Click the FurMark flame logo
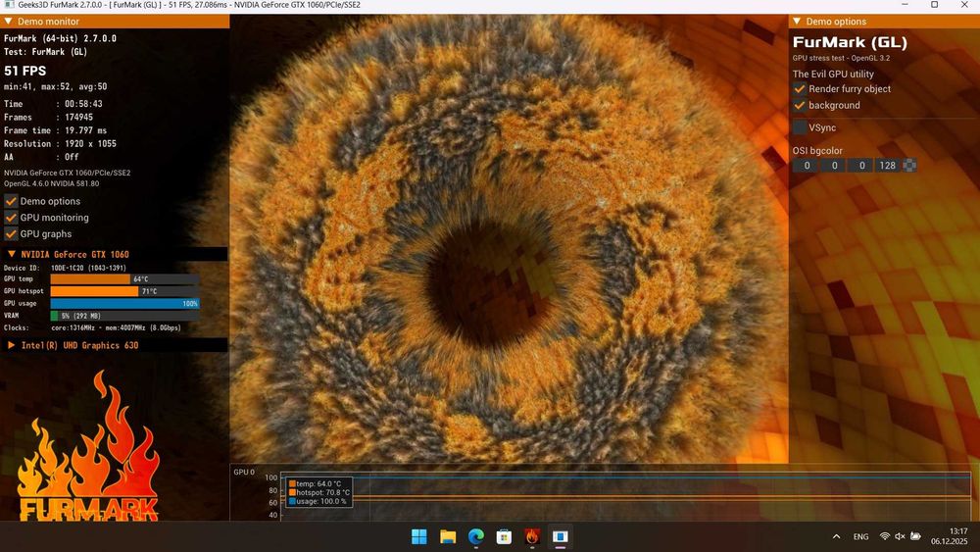 88,445
